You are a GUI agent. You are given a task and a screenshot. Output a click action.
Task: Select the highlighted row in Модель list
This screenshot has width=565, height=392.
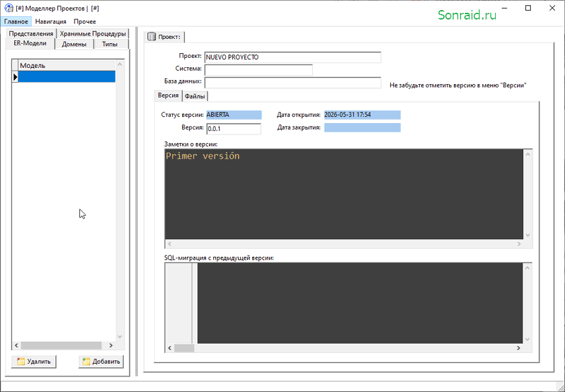[x=67, y=77]
